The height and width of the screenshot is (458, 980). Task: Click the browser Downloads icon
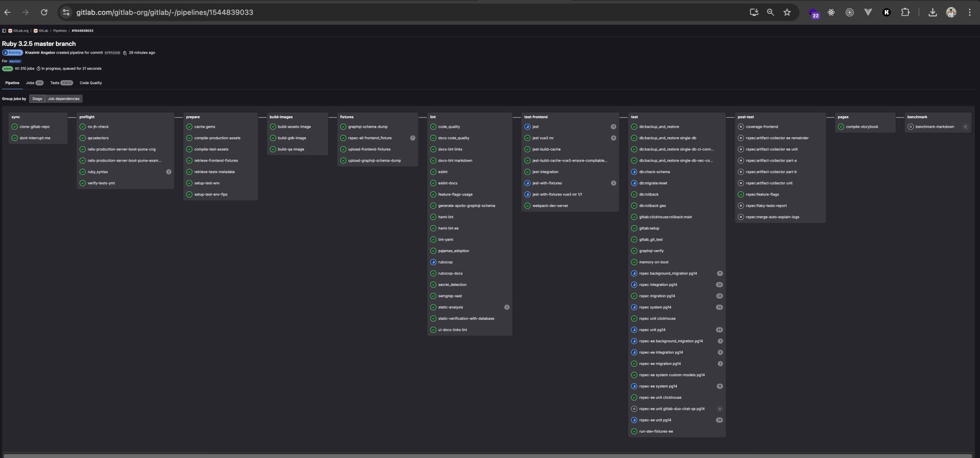point(932,12)
